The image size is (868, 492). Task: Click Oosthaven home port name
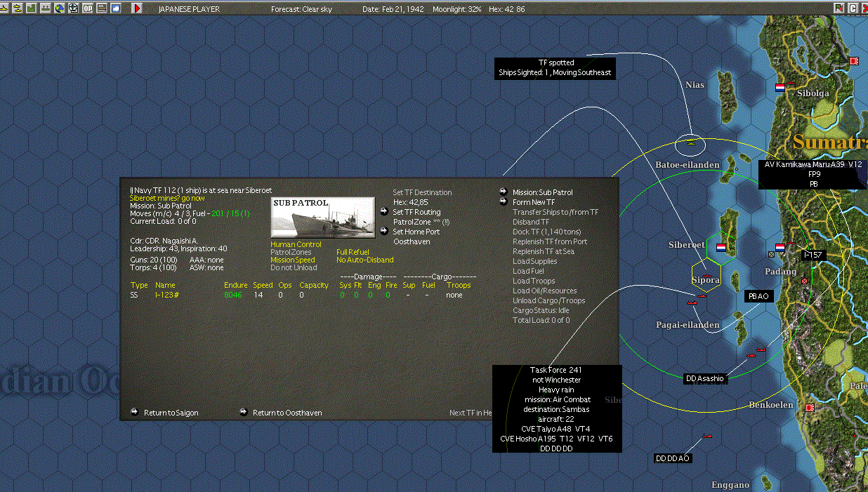pyautogui.click(x=412, y=241)
